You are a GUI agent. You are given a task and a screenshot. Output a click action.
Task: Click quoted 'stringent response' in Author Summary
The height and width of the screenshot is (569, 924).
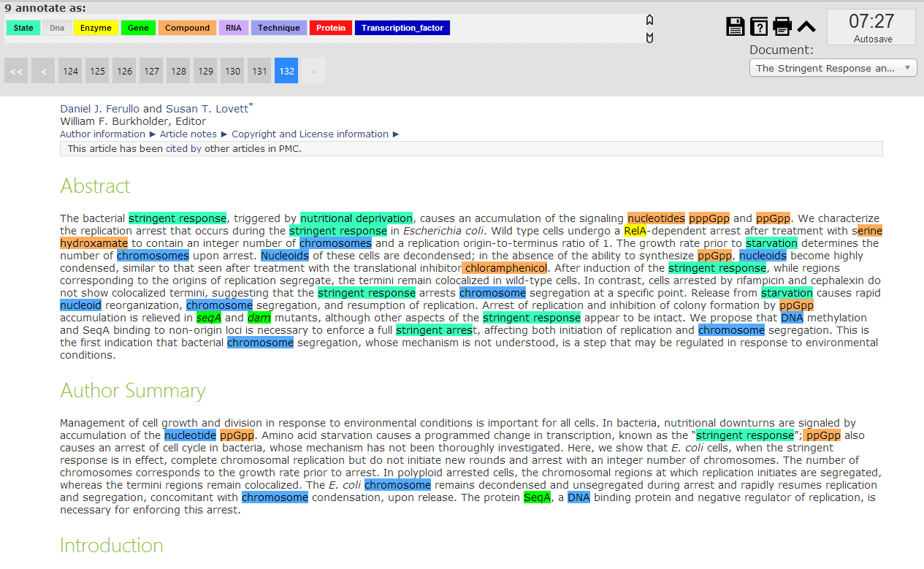coord(744,435)
